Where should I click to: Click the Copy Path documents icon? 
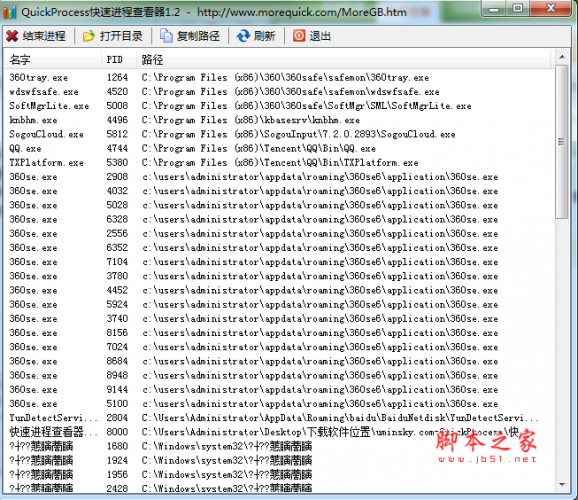[166, 36]
